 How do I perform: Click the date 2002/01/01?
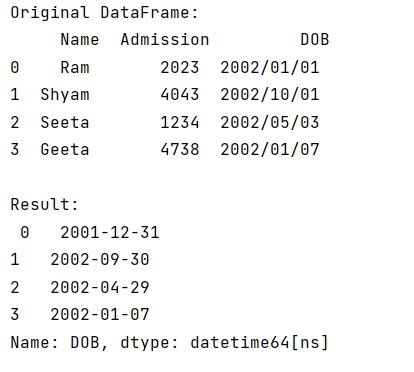(x=270, y=67)
